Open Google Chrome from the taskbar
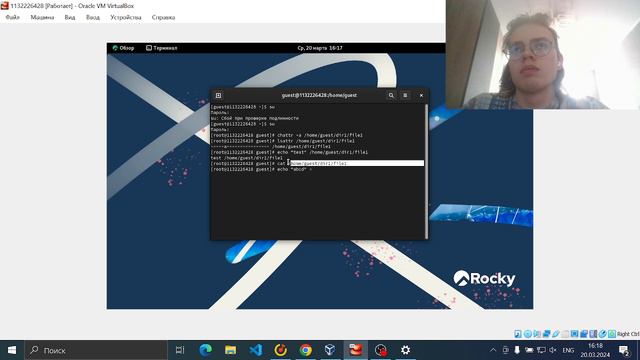This screenshot has height=360, width=640. coord(305,350)
